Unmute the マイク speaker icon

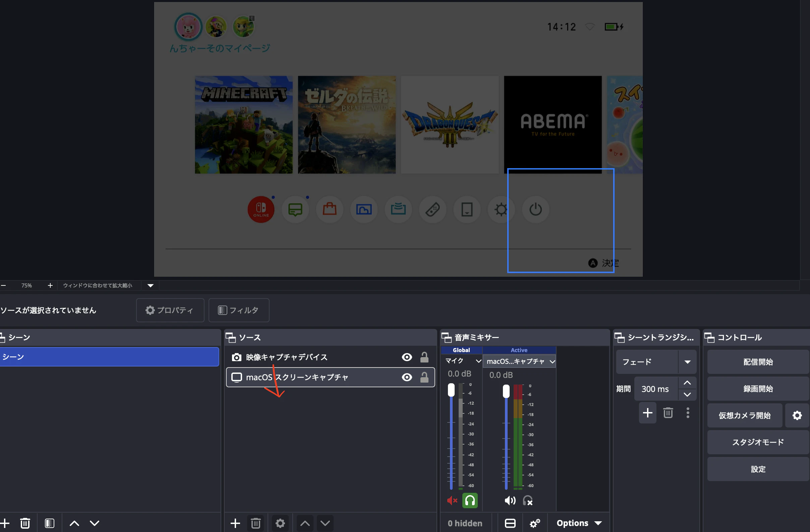coord(452,501)
